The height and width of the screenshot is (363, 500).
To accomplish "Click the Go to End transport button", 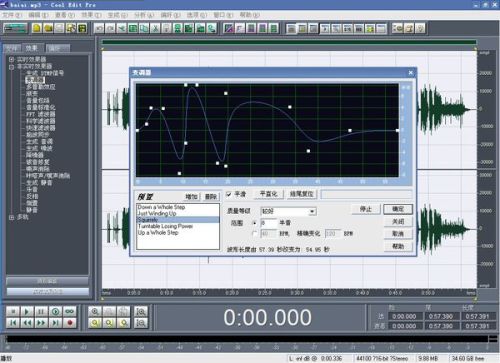I will click(x=56, y=323).
